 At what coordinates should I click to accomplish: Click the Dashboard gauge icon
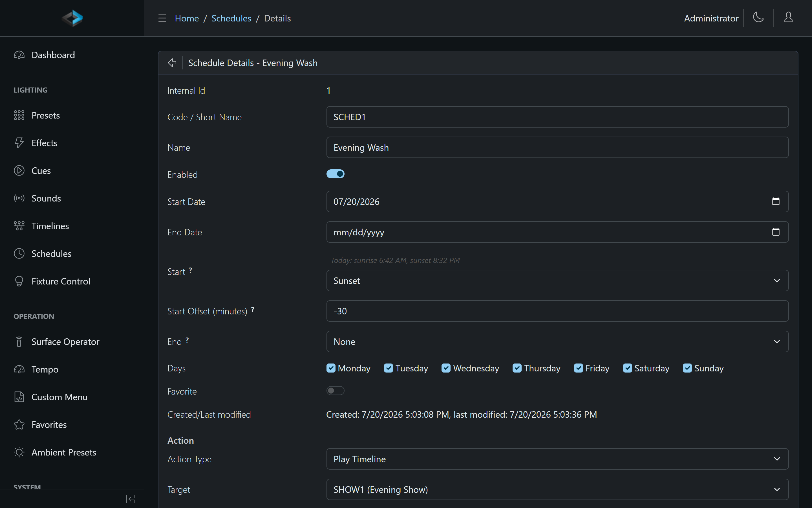(x=19, y=55)
